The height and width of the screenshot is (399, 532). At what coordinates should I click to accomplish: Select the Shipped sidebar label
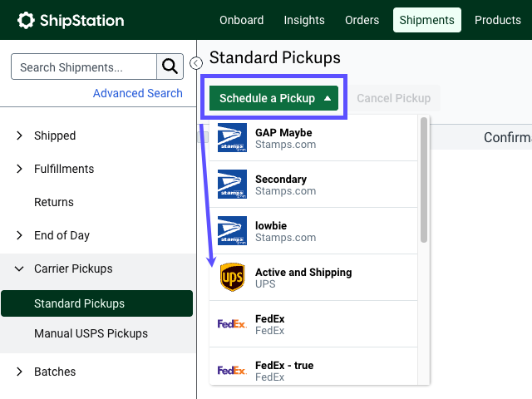(x=55, y=135)
